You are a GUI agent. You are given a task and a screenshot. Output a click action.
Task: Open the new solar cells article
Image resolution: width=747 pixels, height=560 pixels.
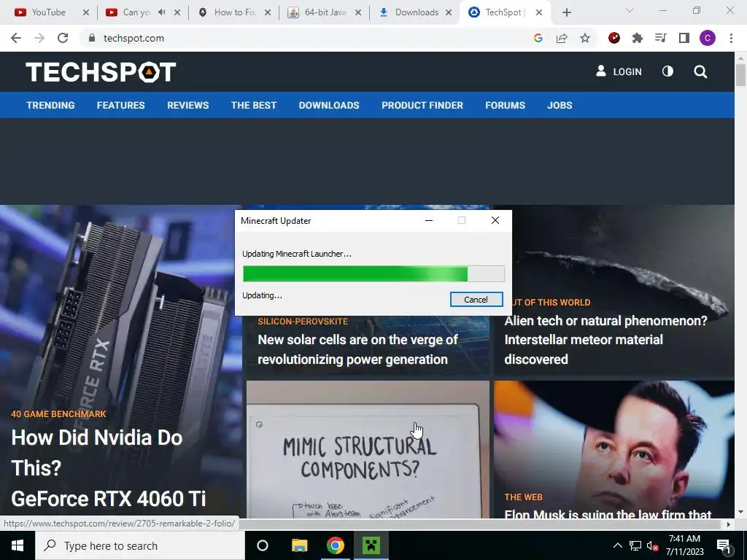pos(357,349)
